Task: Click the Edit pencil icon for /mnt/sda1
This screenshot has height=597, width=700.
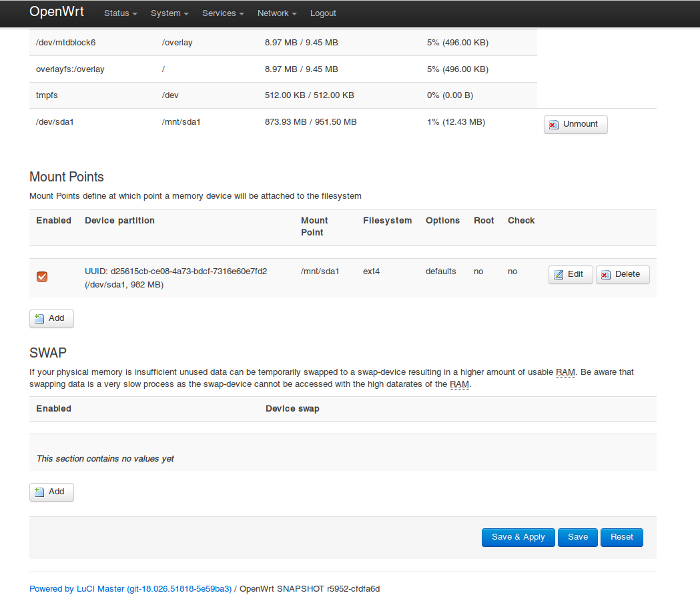Action: [559, 274]
